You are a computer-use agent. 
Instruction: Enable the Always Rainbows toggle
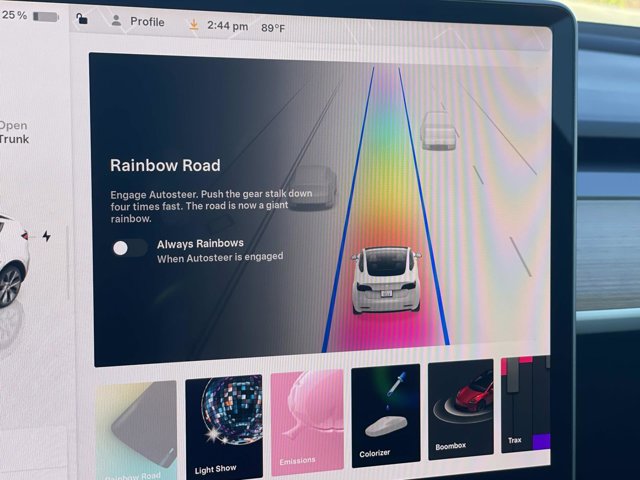(x=129, y=249)
